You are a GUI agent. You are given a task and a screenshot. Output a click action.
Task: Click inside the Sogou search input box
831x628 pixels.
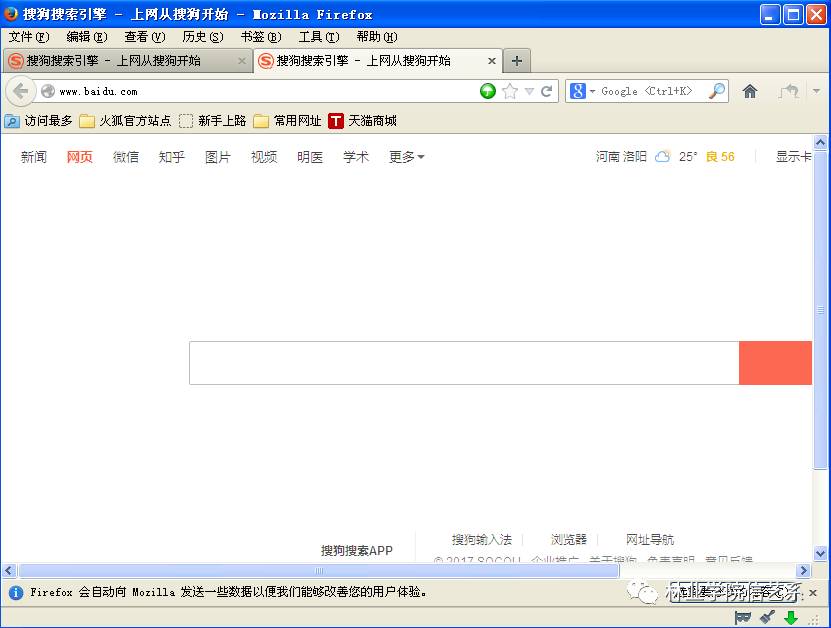464,363
